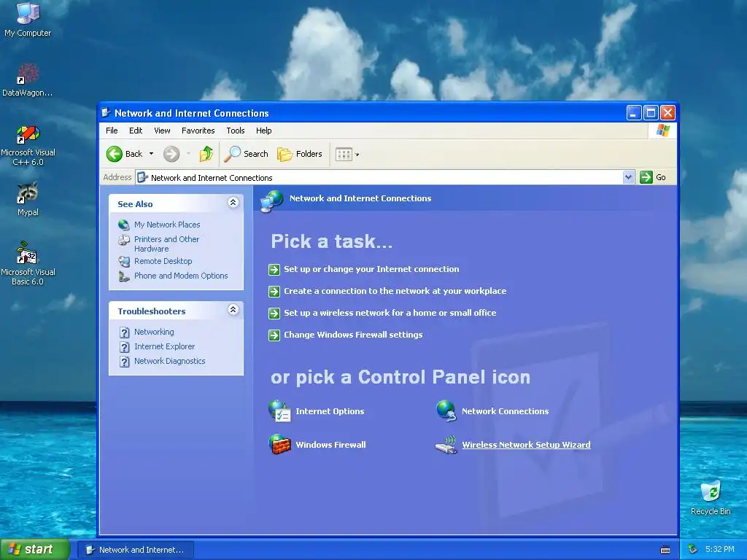Image resolution: width=747 pixels, height=560 pixels.
Task: Open the Help menu
Action: point(263,131)
